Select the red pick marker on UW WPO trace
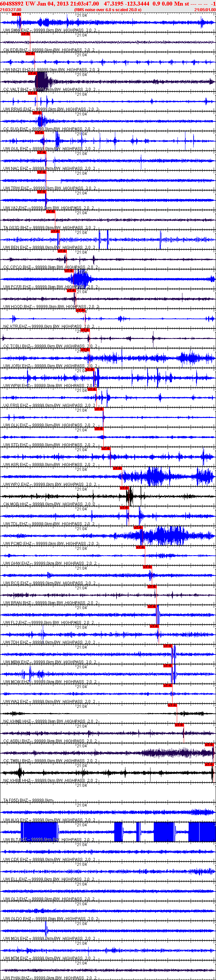 click(x=117, y=469)
